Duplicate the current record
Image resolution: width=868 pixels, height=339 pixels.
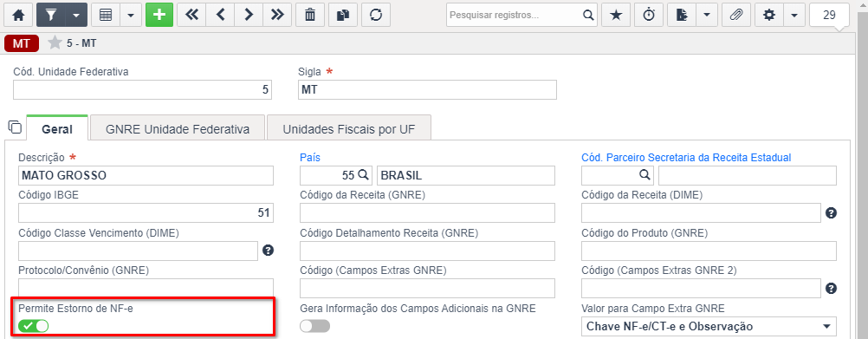click(x=343, y=15)
